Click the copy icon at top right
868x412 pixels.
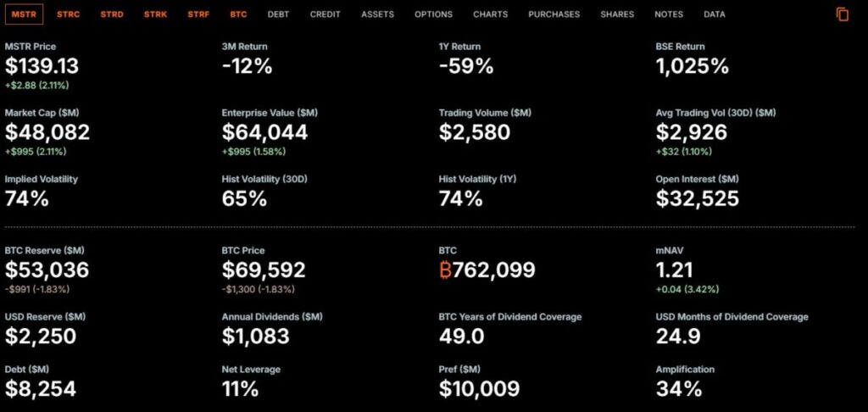click(842, 14)
